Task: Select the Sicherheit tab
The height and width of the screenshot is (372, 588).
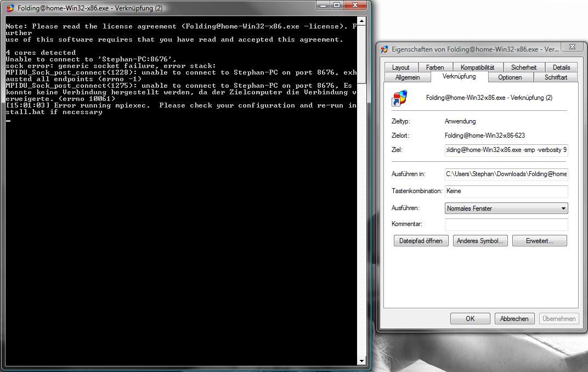Action: (x=523, y=67)
